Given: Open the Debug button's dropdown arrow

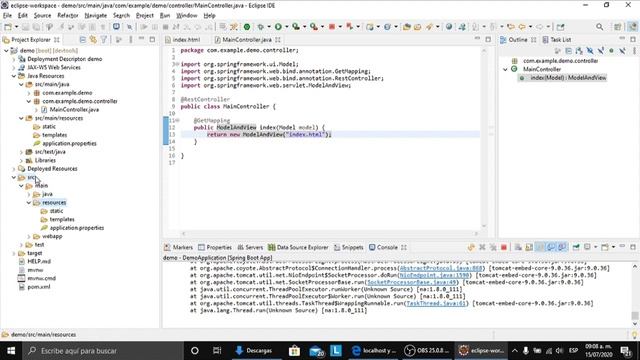Looking at the screenshot, I should click(269, 27).
